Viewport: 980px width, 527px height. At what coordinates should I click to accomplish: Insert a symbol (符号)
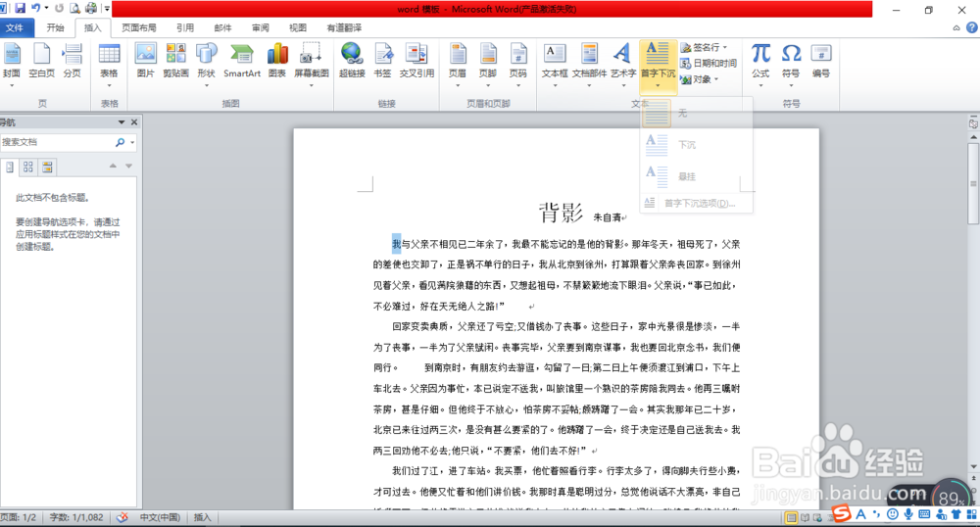pos(791,63)
